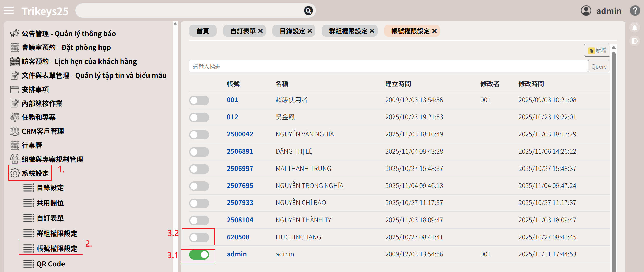Click the logout icon below the bell
The height and width of the screenshot is (272, 644).
pyautogui.click(x=635, y=41)
